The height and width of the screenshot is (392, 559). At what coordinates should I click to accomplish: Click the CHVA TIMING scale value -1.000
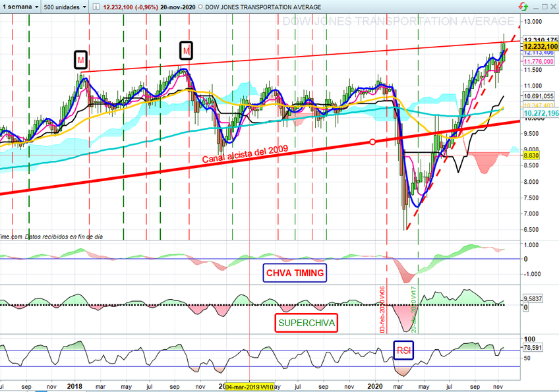coord(533,273)
